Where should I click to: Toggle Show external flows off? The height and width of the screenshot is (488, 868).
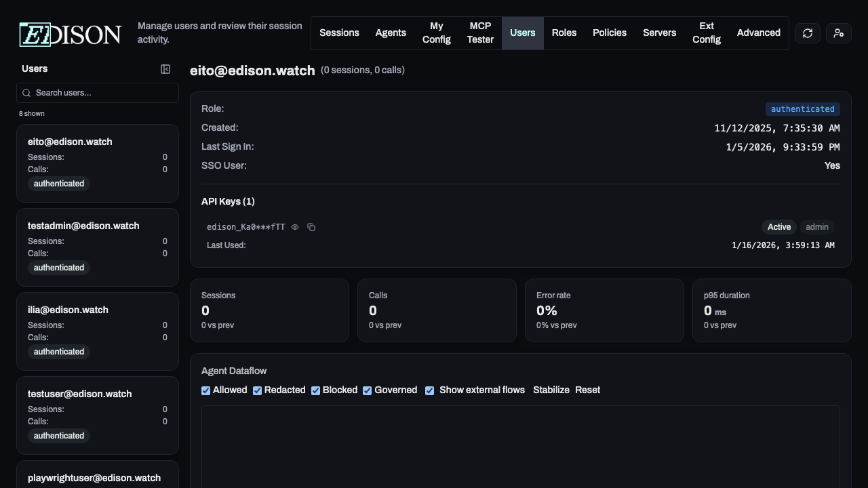tap(430, 390)
